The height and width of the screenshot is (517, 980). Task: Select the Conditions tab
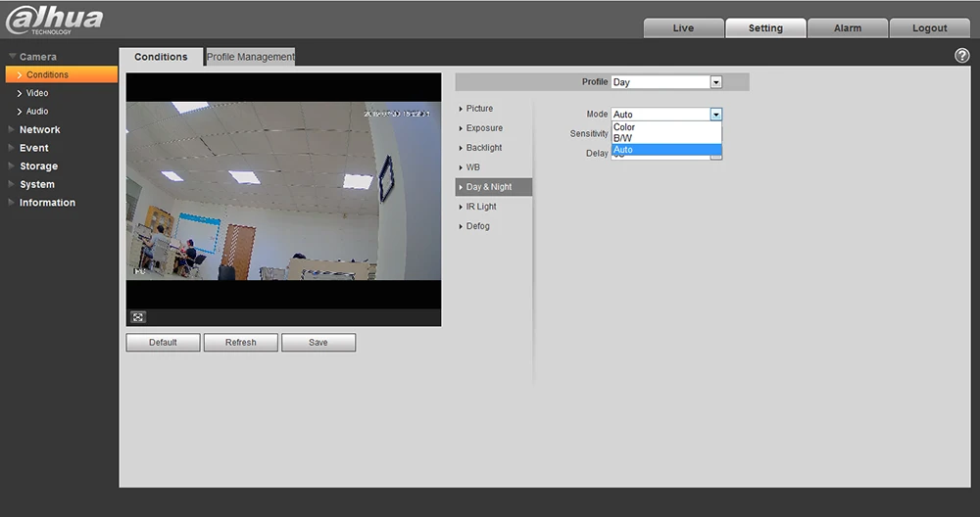point(161,57)
